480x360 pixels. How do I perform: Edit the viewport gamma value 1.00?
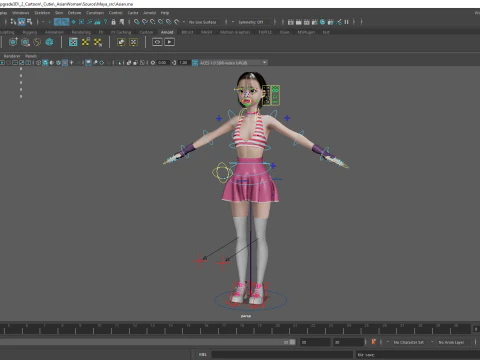coord(184,63)
